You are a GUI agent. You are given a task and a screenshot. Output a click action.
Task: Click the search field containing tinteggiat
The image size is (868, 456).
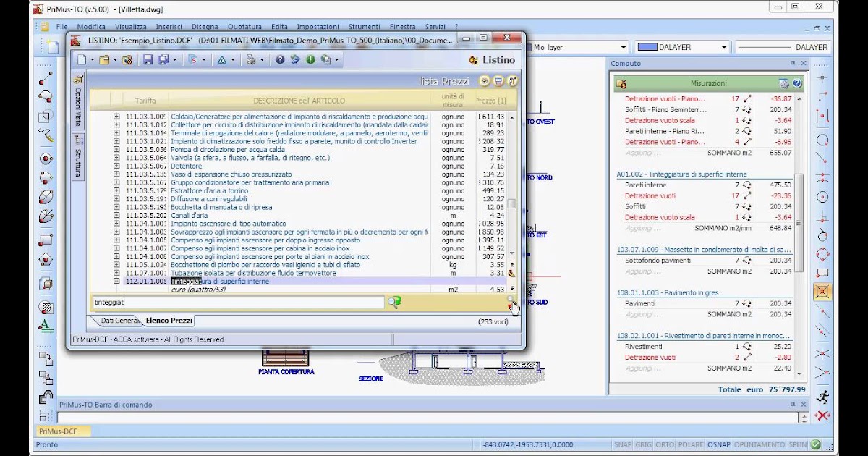coord(238,303)
